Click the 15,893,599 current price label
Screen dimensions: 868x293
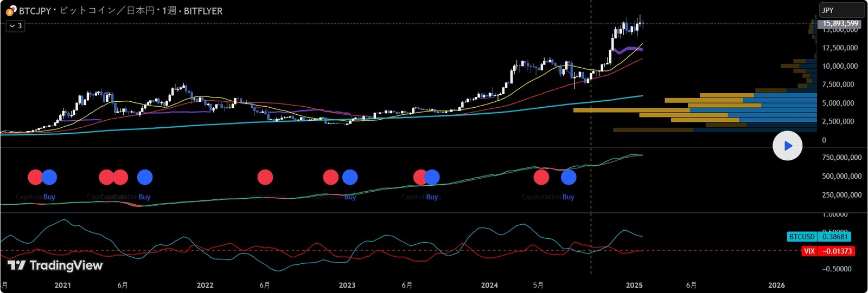point(840,23)
